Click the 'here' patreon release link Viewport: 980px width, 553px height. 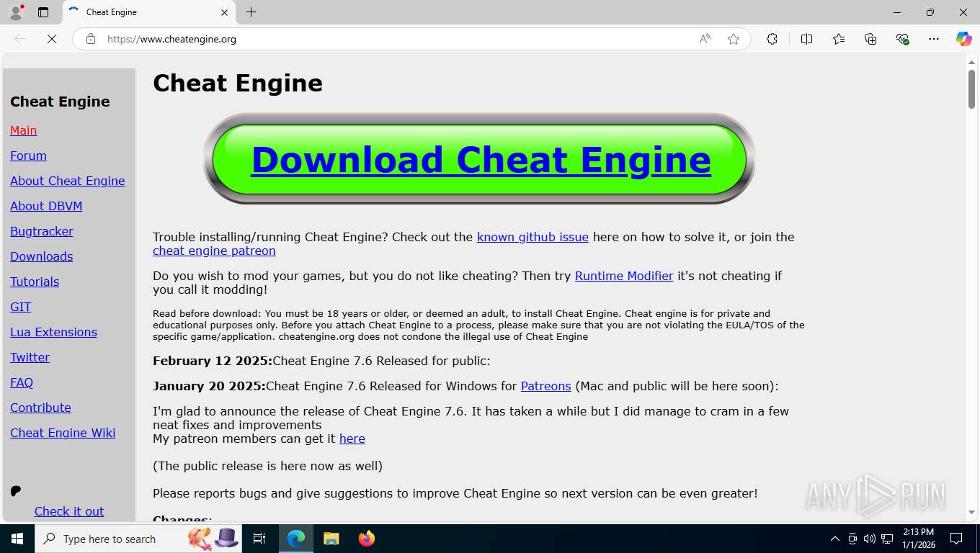coord(352,439)
